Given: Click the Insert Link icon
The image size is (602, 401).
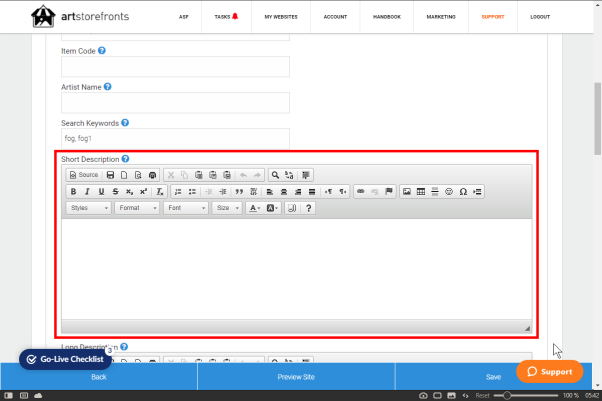Looking at the screenshot, I should [x=361, y=192].
